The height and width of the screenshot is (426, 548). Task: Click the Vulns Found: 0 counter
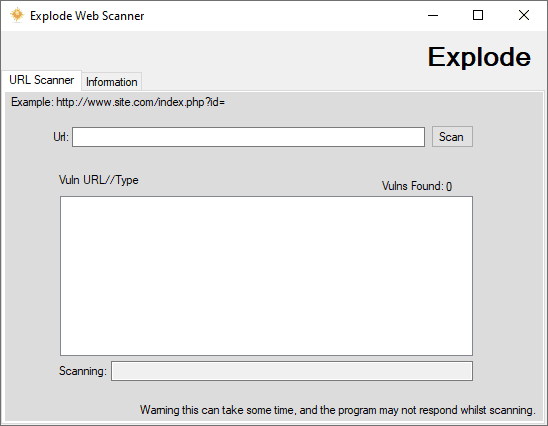pyautogui.click(x=417, y=186)
